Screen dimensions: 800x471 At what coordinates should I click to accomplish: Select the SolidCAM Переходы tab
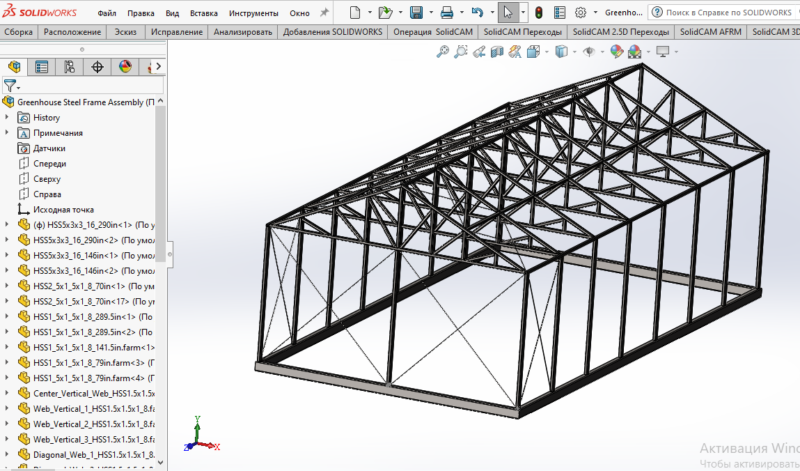tap(522, 32)
